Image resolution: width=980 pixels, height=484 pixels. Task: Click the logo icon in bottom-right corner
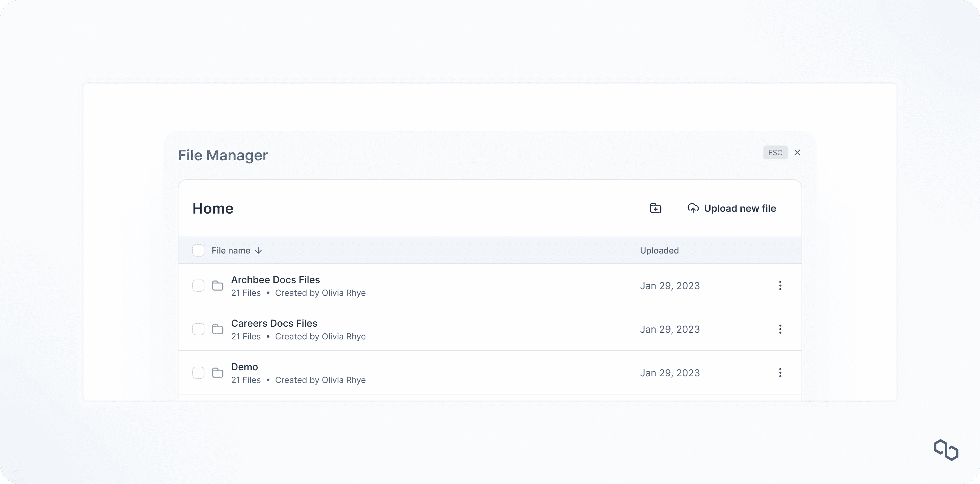[946, 450]
